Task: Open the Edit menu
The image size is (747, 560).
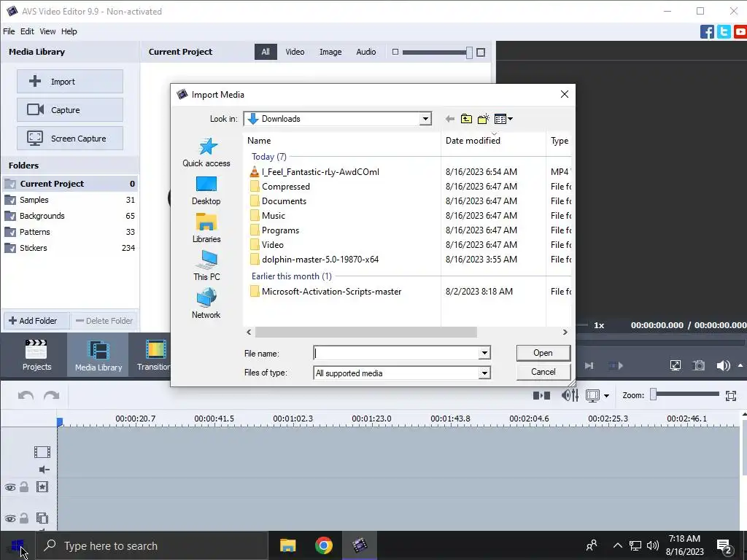Action: [27, 31]
